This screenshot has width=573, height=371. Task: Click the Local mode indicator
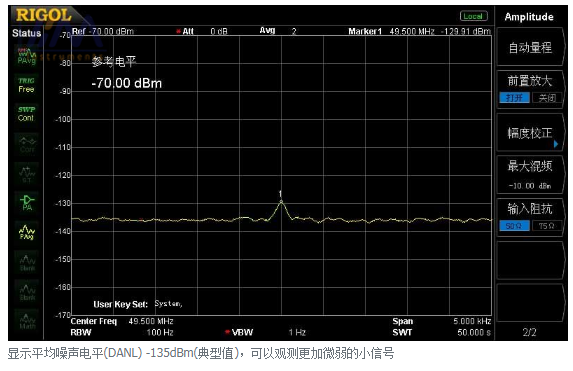473,16
